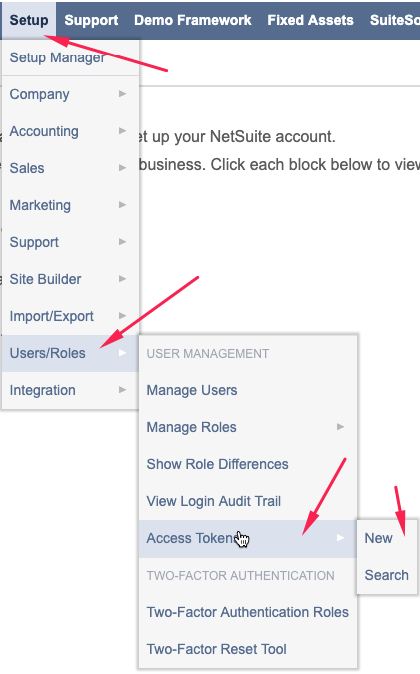
Task: Open Two-Factor Authentication Roles
Action: (x=248, y=612)
